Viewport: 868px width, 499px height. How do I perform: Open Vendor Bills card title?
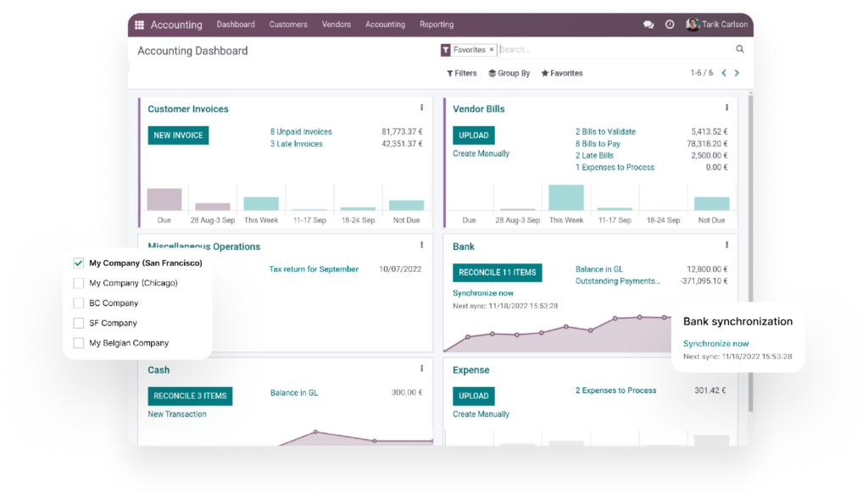(x=479, y=109)
